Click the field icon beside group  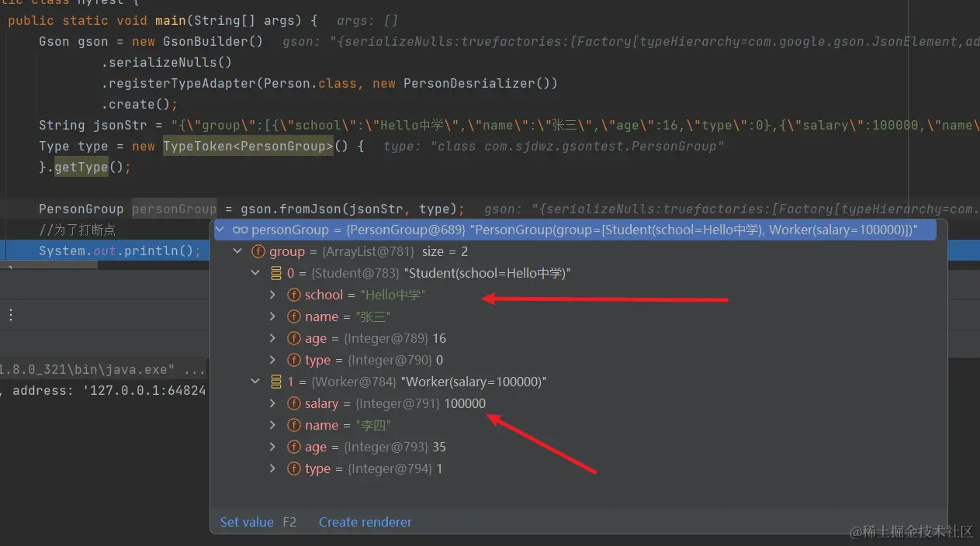pos(258,251)
